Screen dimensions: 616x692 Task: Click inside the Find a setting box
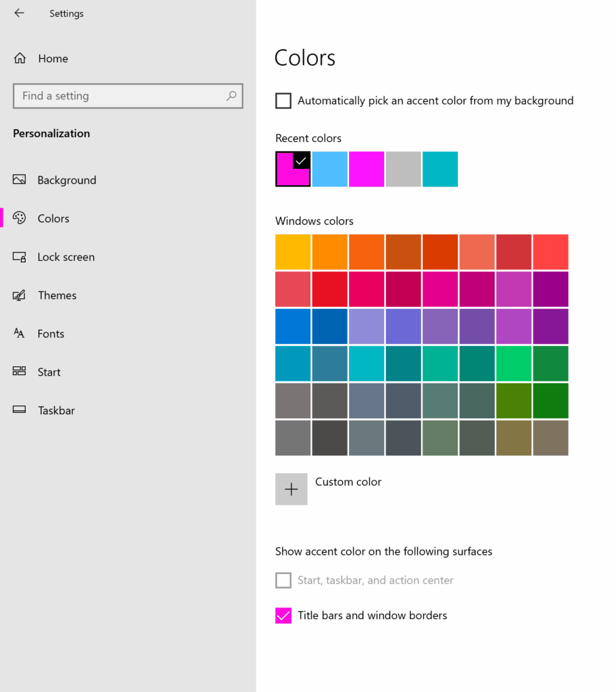(x=118, y=96)
